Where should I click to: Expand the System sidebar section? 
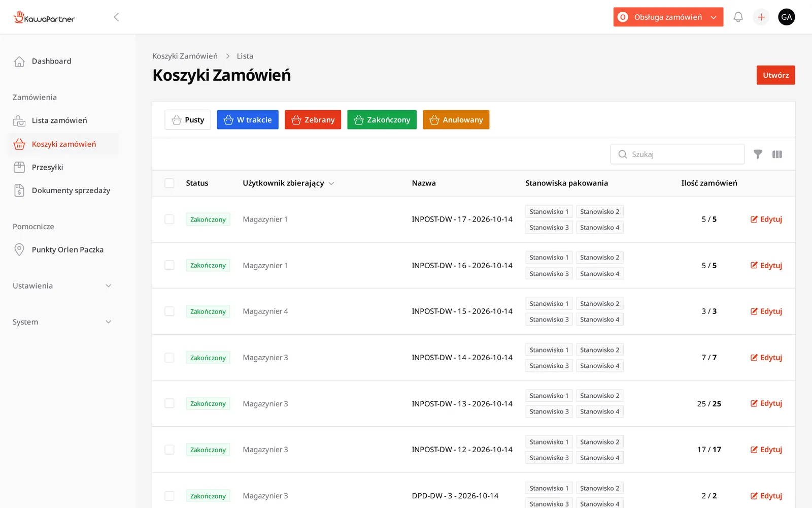tap(62, 322)
